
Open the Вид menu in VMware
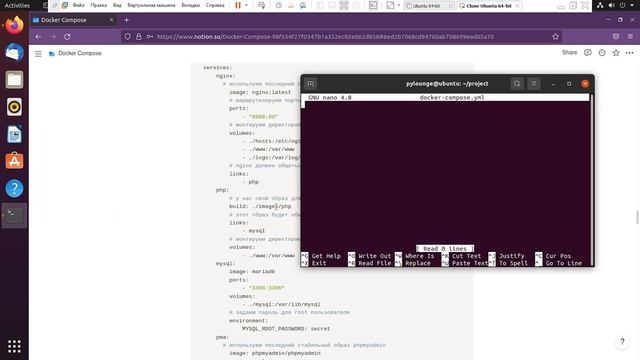pyautogui.click(x=117, y=5)
